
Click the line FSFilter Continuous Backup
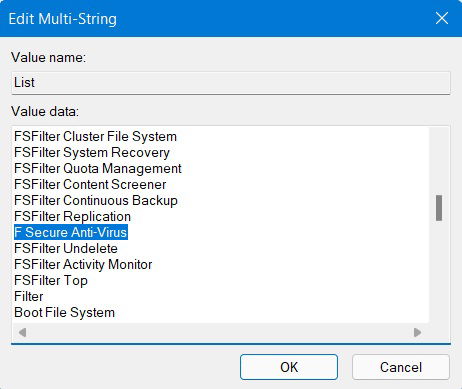point(96,200)
